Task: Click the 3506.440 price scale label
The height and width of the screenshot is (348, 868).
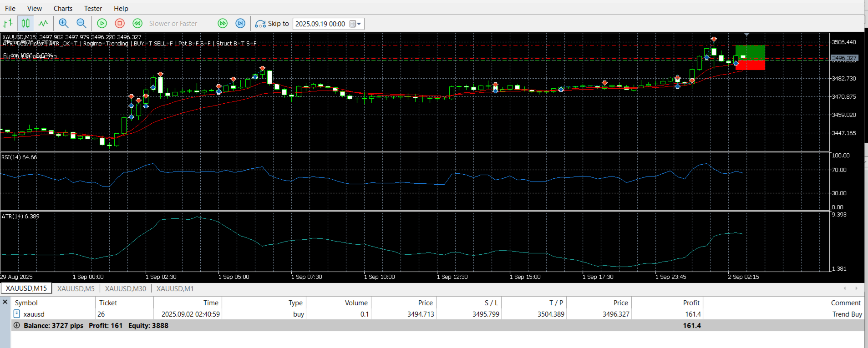Action: point(844,42)
